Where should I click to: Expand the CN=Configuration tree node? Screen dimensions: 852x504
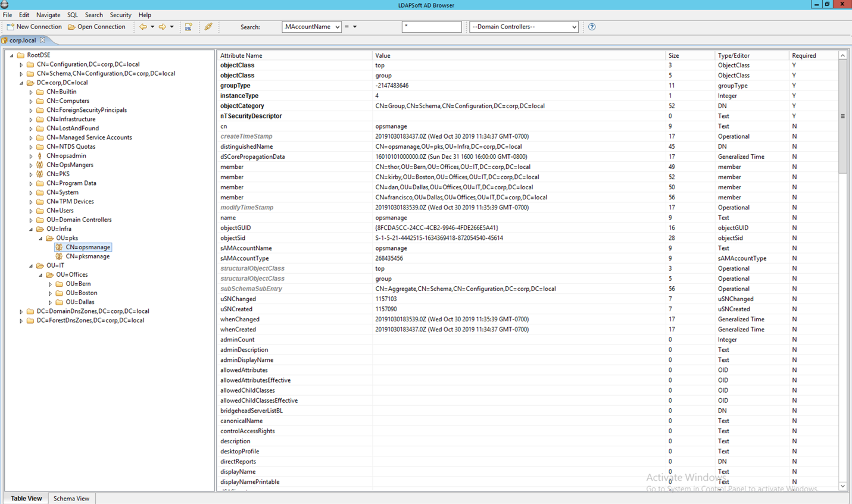(x=21, y=65)
